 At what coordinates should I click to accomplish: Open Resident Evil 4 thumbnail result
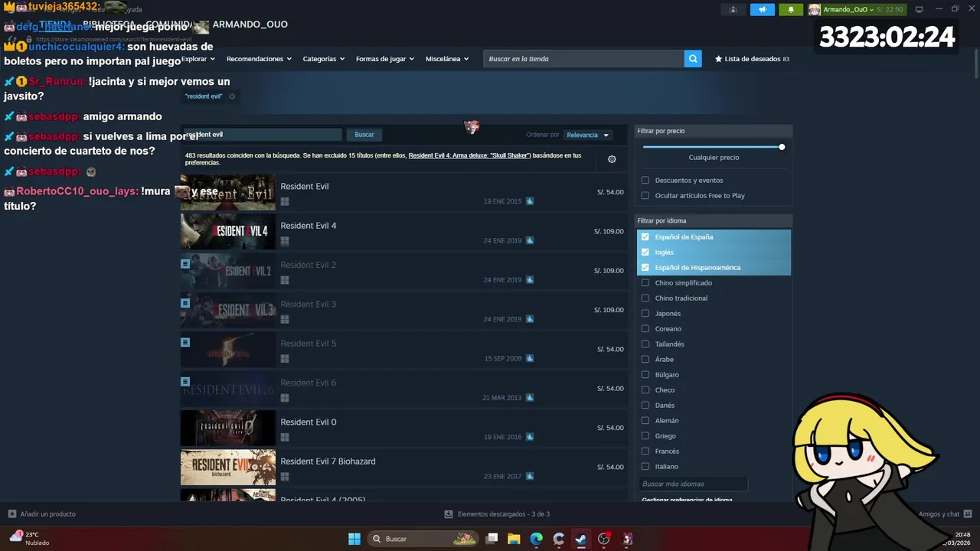(x=227, y=231)
